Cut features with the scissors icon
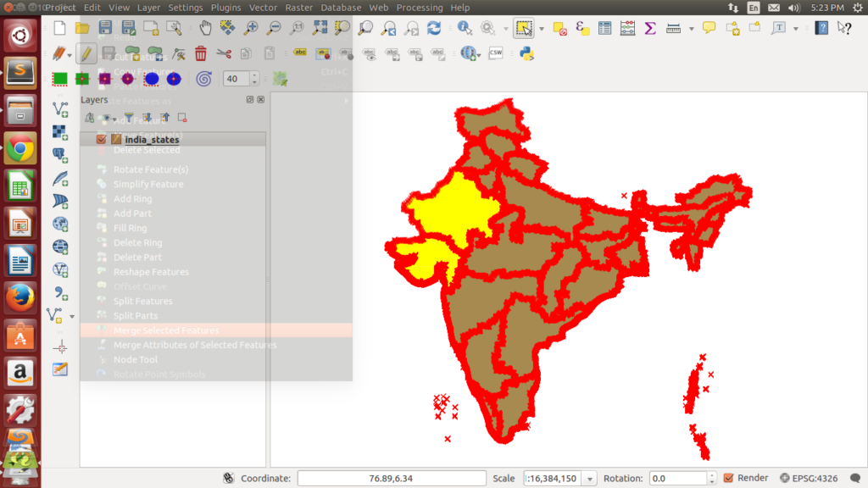The height and width of the screenshot is (488, 868). tap(224, 53)
